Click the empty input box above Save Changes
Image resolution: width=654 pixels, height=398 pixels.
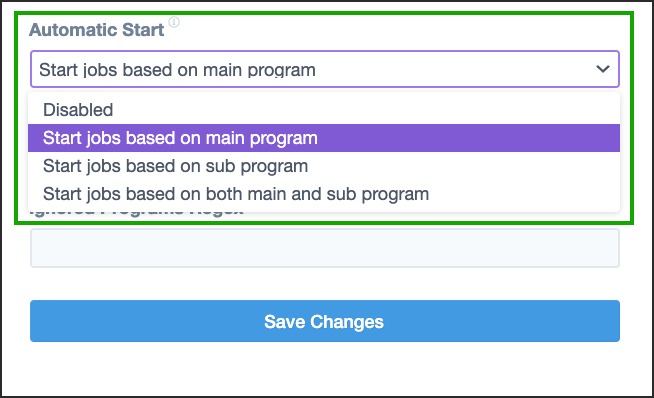325,248
